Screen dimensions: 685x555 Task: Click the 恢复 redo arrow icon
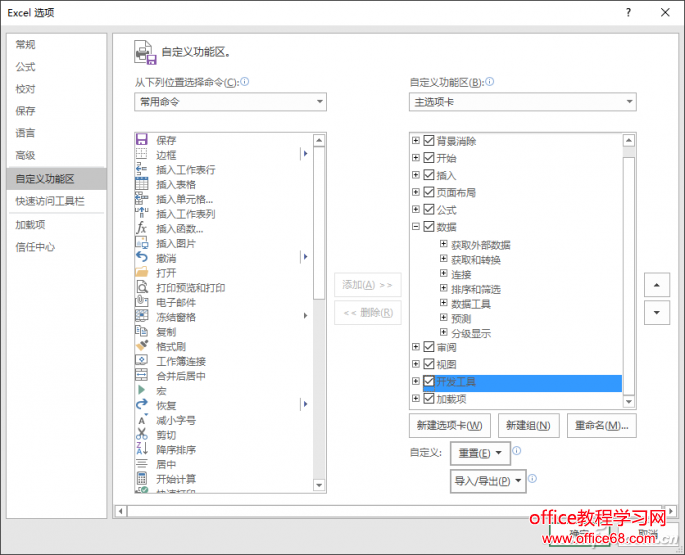142,404
